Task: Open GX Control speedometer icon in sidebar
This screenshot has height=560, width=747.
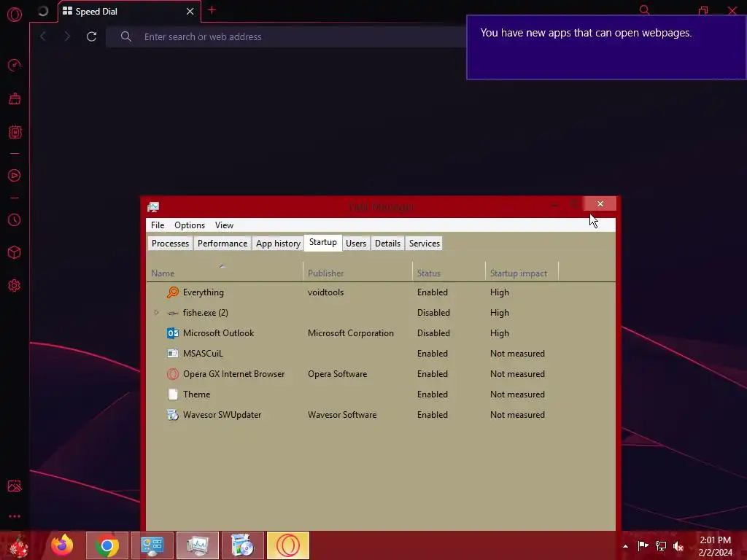Action: [x=15, y=65]
